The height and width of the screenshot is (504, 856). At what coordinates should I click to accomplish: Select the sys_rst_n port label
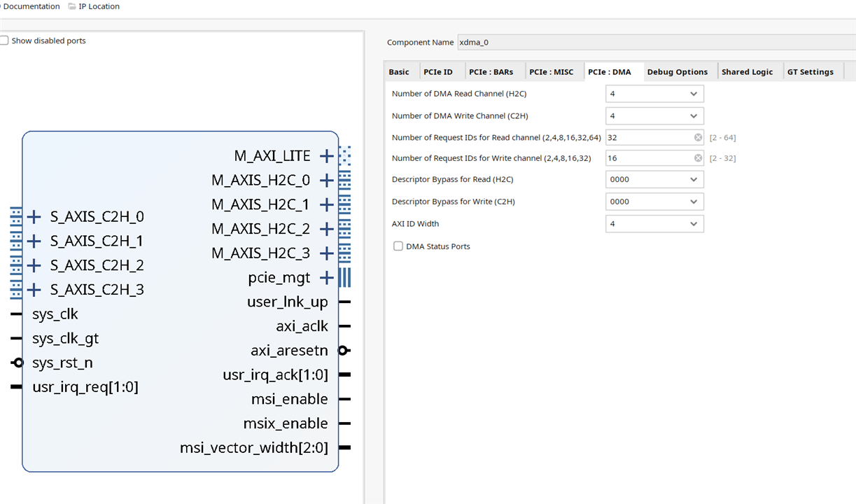[x=62, y=363]
